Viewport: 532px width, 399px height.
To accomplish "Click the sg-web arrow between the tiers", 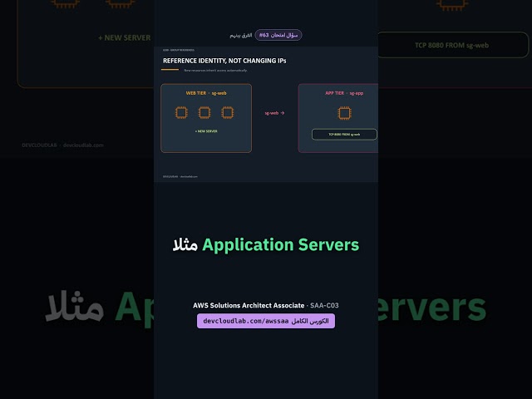I will (x=274, y=113).
